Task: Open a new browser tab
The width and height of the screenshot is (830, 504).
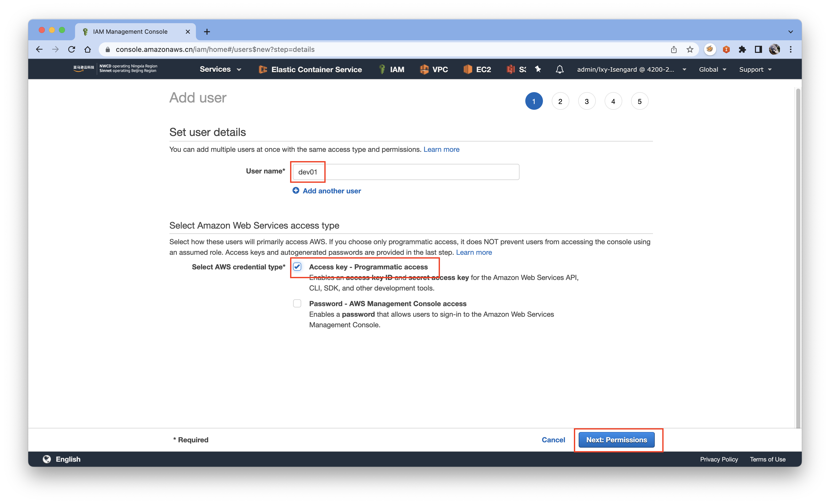Action: (x=207, y=32)
